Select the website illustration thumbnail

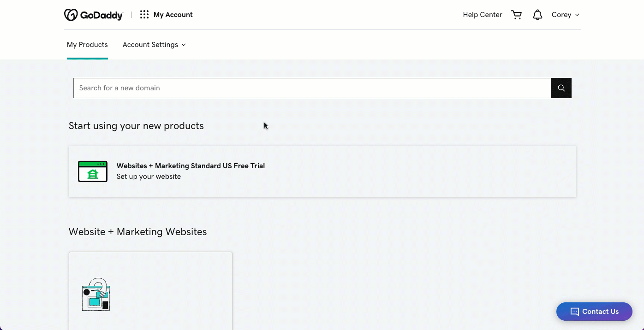(96, 295)
